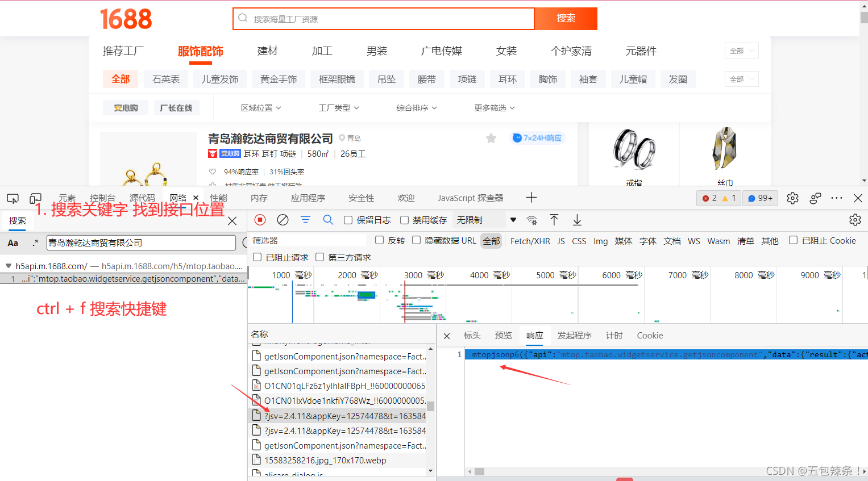Screen dimensions: 868x481
Task: Click the errors and warnings counter
Action: 719,198
